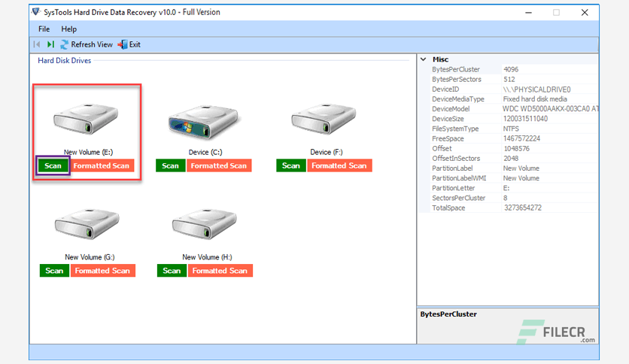This screenshot has height=364, width=629.
Task: Click the New Volume (E:) label
Action: coord(88,153)
